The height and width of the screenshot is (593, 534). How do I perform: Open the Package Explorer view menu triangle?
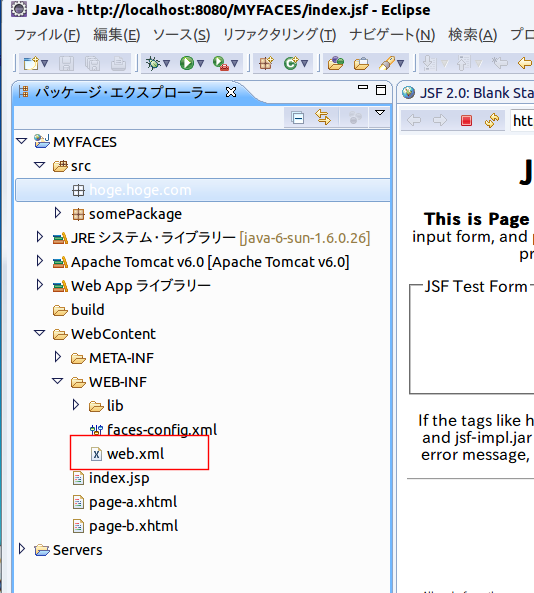pyautogui.click(x=380, y=113)
